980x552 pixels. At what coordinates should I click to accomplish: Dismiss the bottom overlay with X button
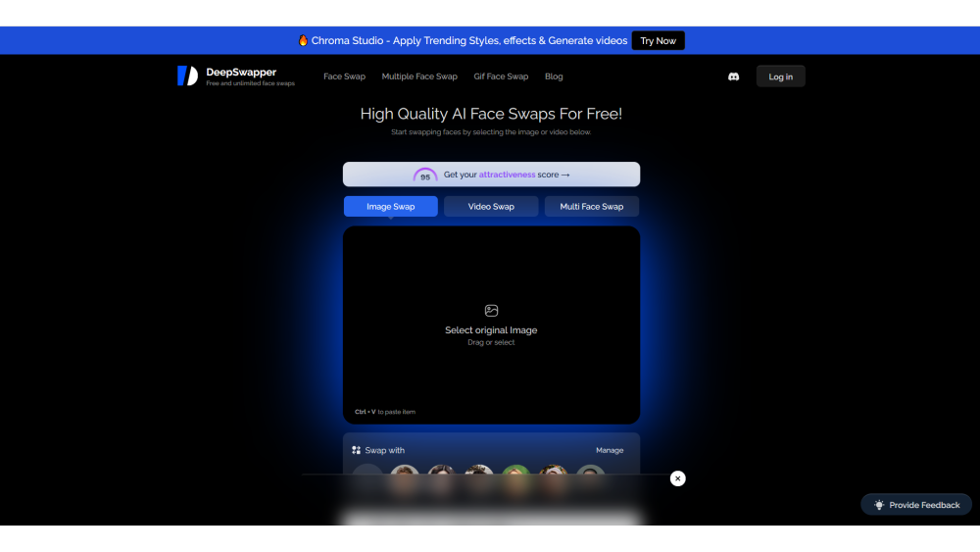tap(677, 478)
